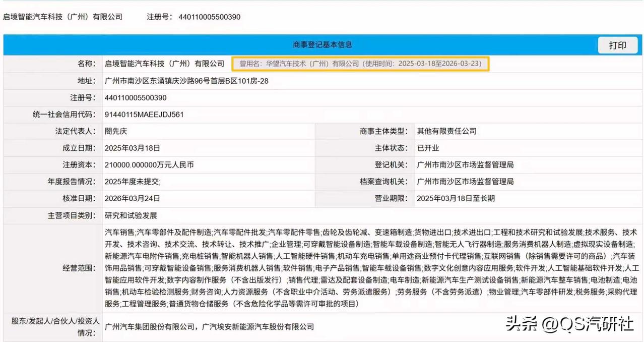Click the 股东/发起人/合伙人/投资人情况 label
This screenshot has height=342, width=644.
tap(56, 327)
